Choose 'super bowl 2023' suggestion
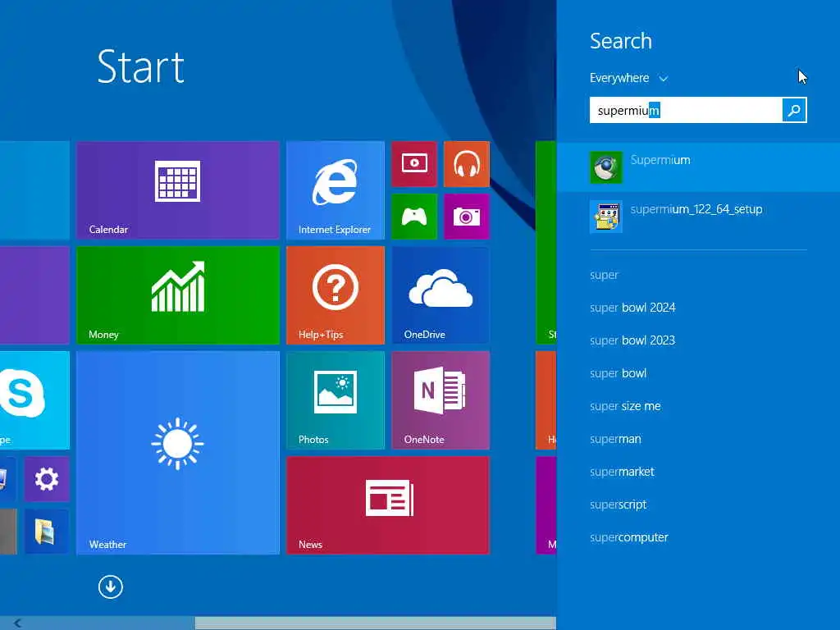The image size is (840, 630). pos(632,340)
